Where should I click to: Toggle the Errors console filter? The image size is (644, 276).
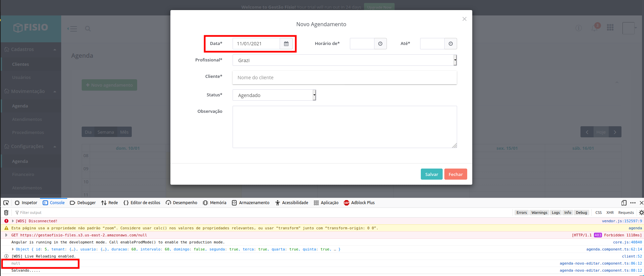[x=522, y=213]
